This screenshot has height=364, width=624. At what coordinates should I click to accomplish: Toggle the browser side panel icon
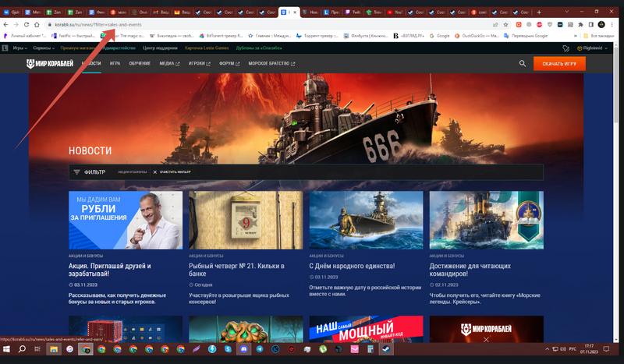tap(591, 25)
